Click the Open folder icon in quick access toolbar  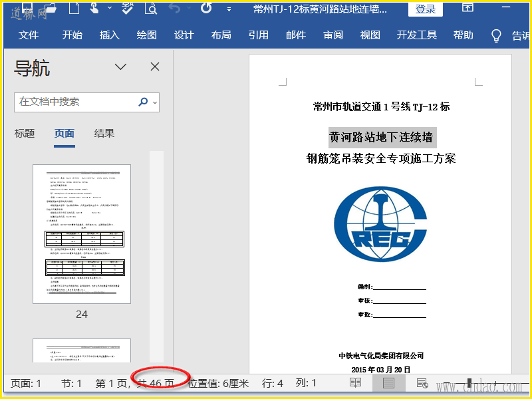tap(51, 8)
